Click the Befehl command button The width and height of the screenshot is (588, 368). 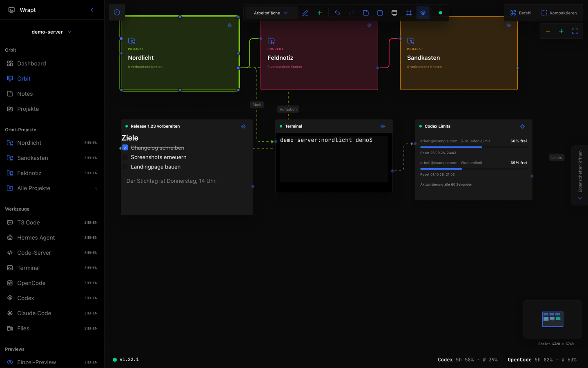click(521, 13)
